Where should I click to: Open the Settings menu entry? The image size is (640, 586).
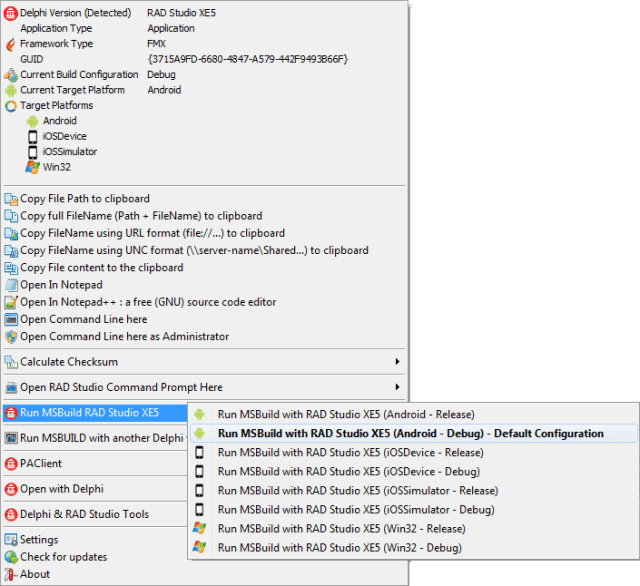click(x=95, y=540)
